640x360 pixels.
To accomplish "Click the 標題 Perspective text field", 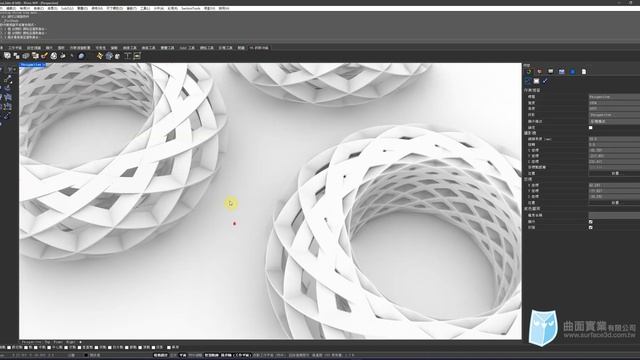I will point(614,97).
